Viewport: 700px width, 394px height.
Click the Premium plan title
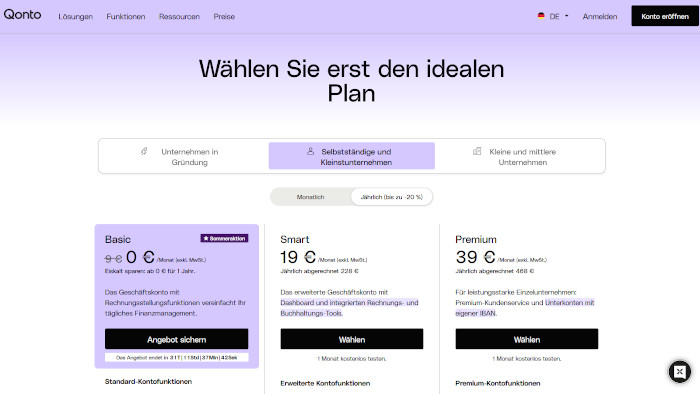(476, 239)
